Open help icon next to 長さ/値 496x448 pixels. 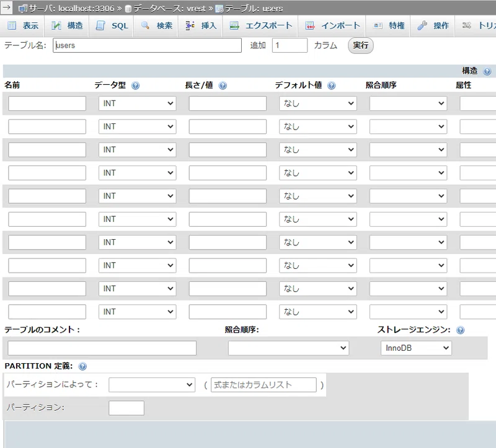pyautogui.click(x=223, y=86)
